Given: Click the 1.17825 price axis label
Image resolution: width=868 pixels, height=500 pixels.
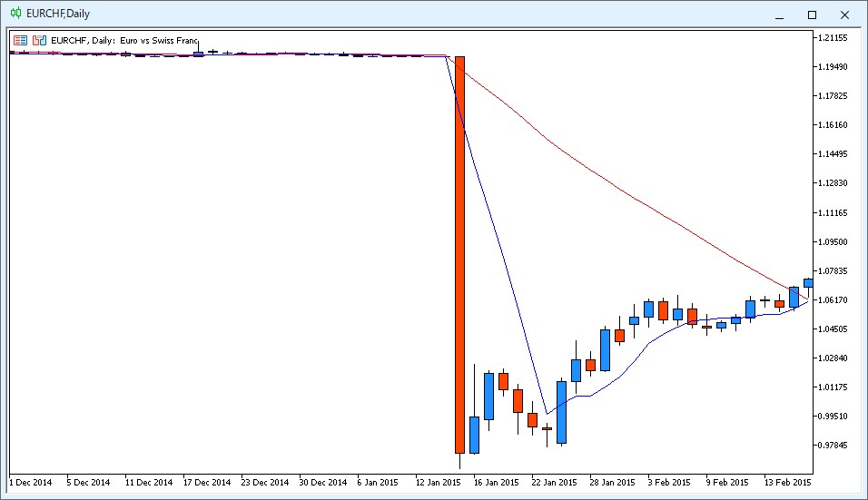Looking at the screenshot, I should coord(833,95).
